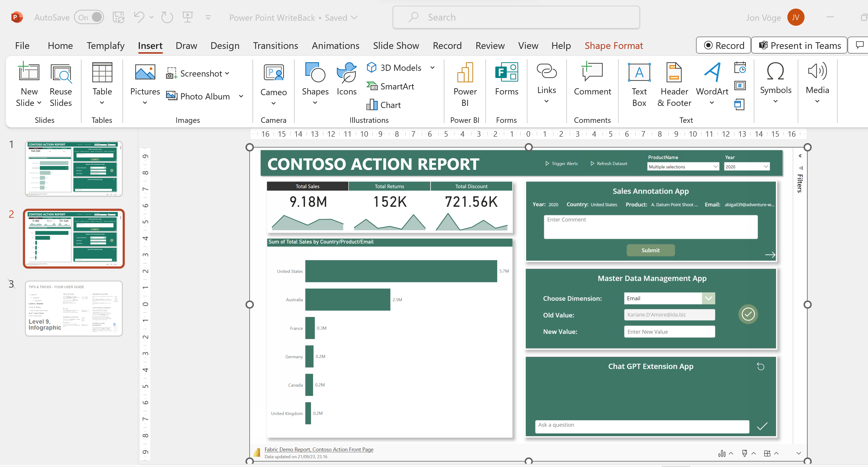
Task: Reset the Chat GPT Extension App
Action: tap(760, 366)
